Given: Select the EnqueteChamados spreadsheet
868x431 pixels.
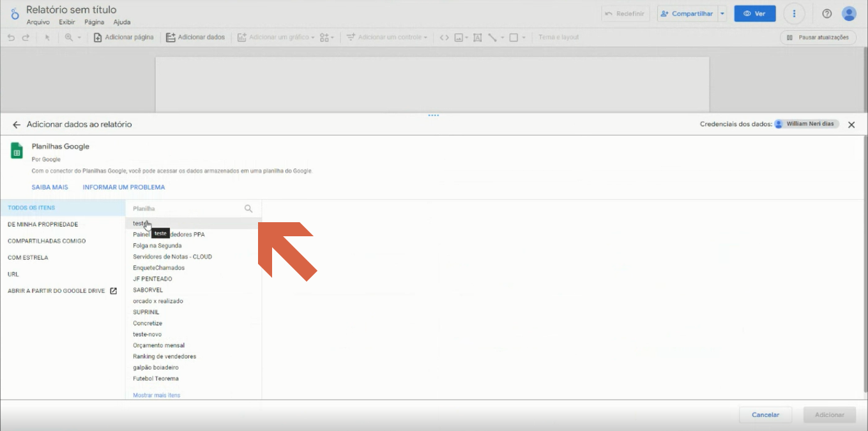Looking at the screenshot, I should (x=194, y=268).
